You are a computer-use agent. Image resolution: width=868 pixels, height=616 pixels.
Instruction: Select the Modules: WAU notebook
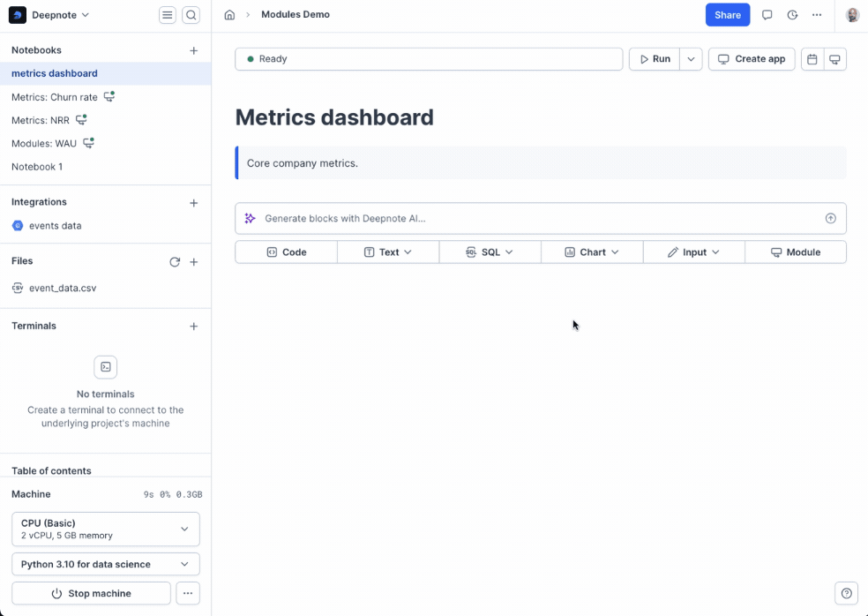point(44,143)
